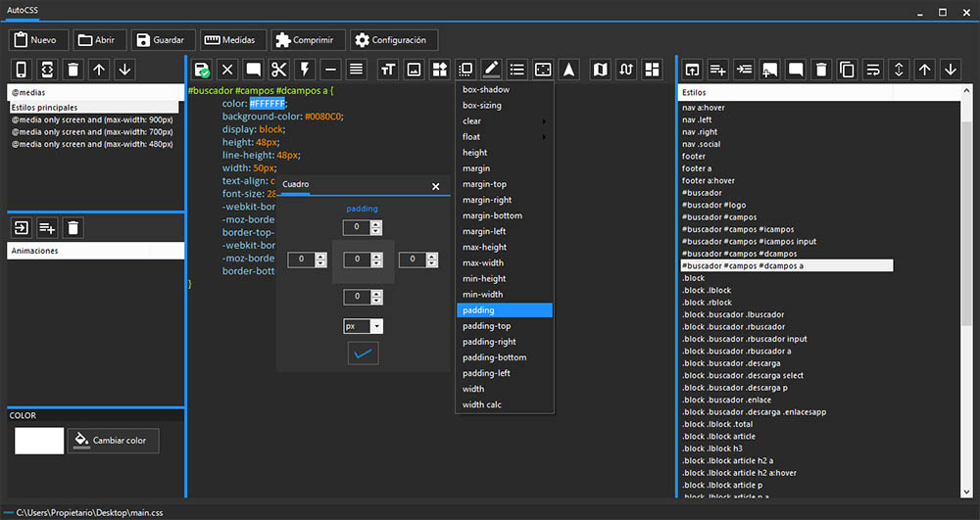Open the image background properties icon
This screenshot has height=520, width=980.
coord(414,70)
